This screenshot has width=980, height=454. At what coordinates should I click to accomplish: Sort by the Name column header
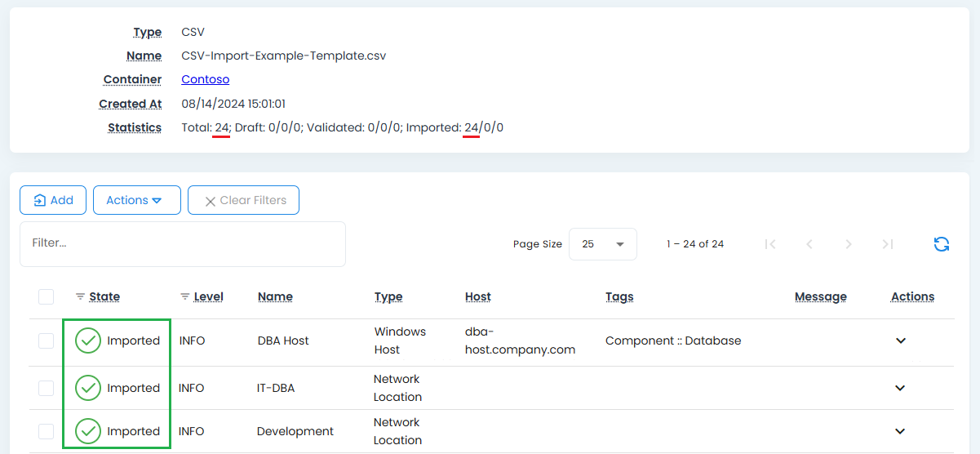click(275, 297)
